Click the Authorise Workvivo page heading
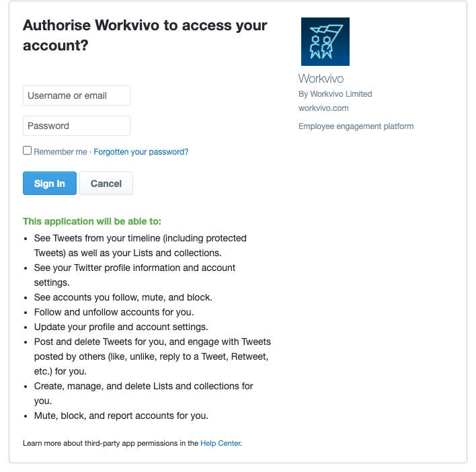Screen dimensions: 476x472 point(145,35)
